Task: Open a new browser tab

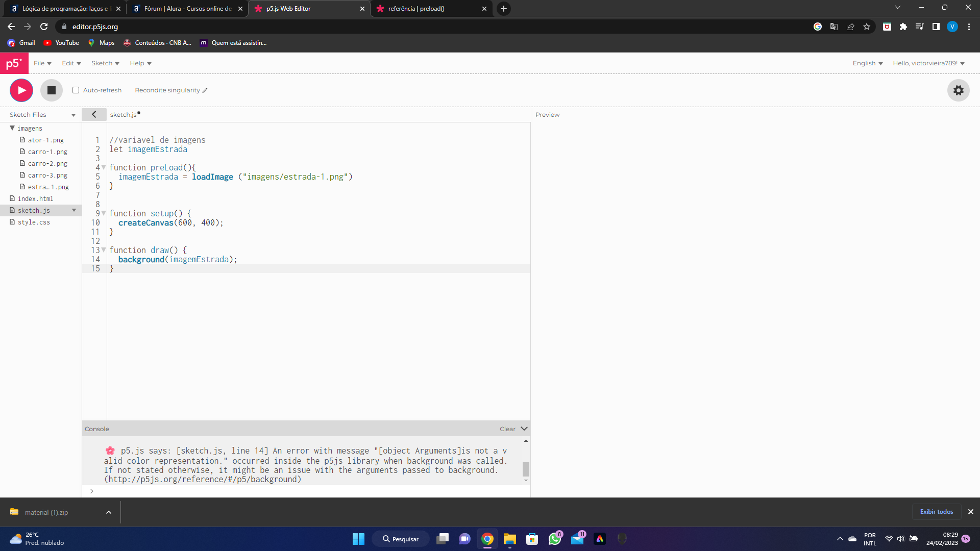Action: pyautogui.click(x=504, y=9)
